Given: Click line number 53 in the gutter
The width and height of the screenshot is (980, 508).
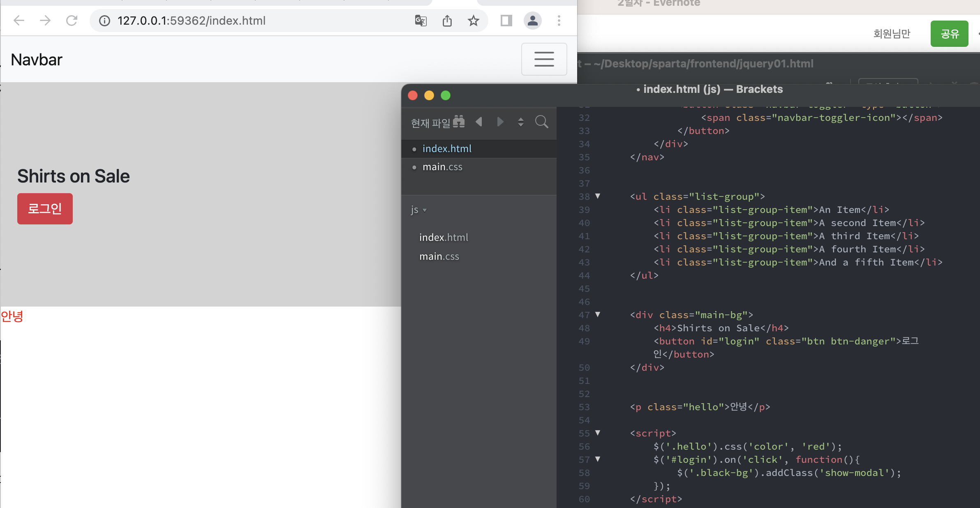Looking at the screenshot, I should point(584,407).
